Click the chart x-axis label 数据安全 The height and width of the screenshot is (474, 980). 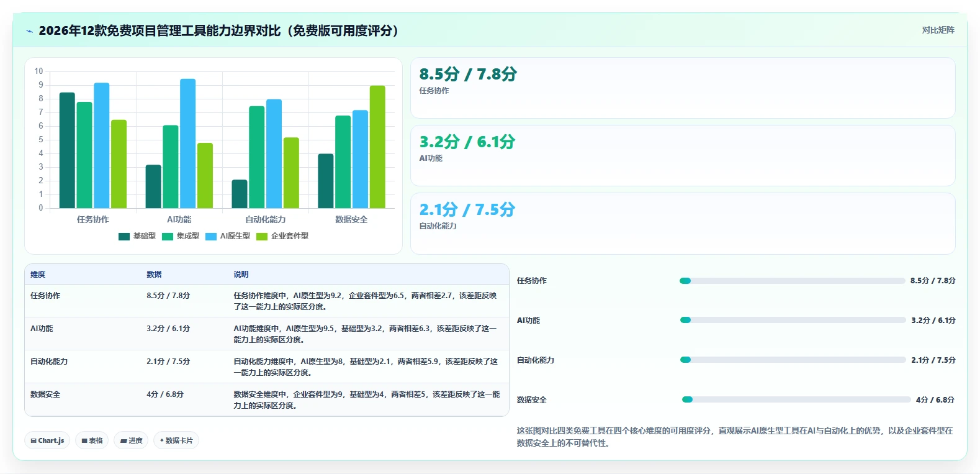(351, 219)
